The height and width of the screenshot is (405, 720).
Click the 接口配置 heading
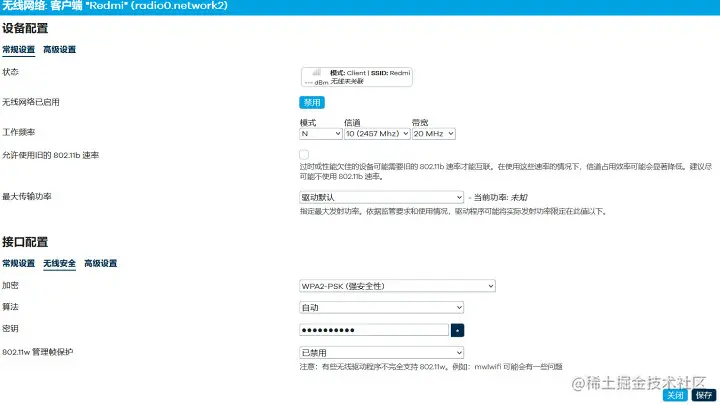tap(25, 242)
